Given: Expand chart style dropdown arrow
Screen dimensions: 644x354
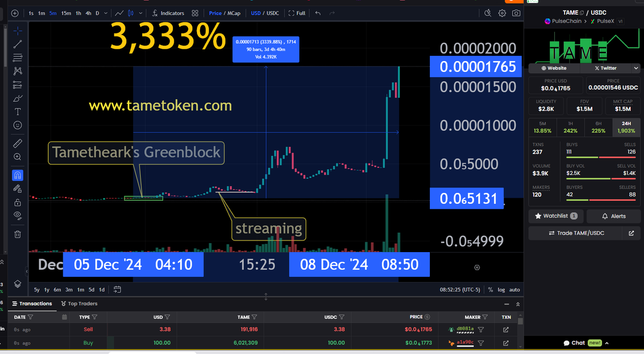Looking at the screenshot, I should pos(141,13).
